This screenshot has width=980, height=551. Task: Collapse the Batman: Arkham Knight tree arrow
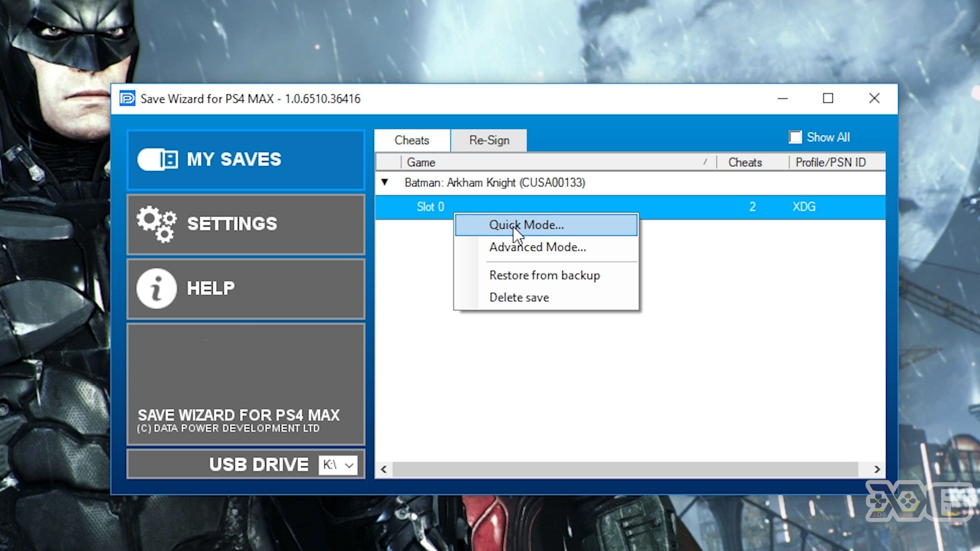[385, 182]
